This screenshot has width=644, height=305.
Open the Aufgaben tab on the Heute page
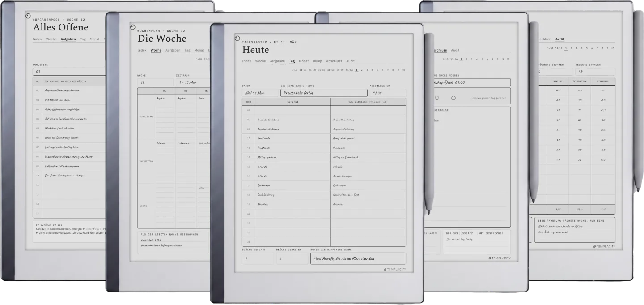(x=277, y=61)
